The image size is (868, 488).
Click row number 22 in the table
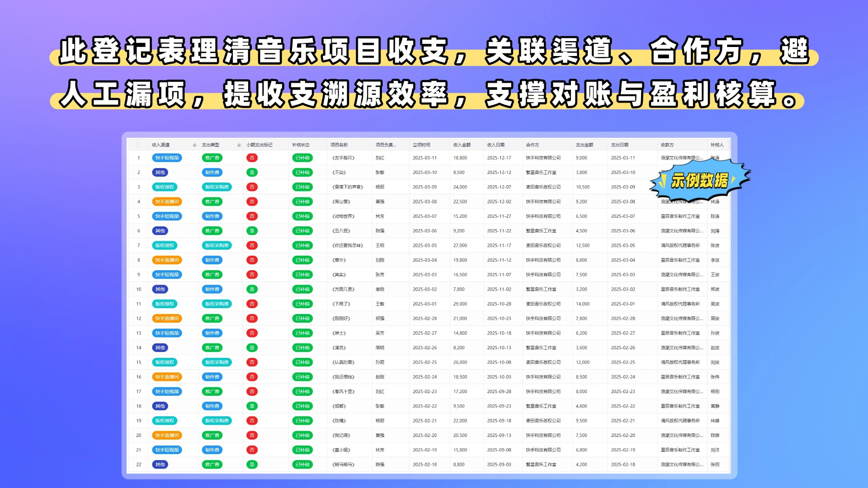coord(139,465)
